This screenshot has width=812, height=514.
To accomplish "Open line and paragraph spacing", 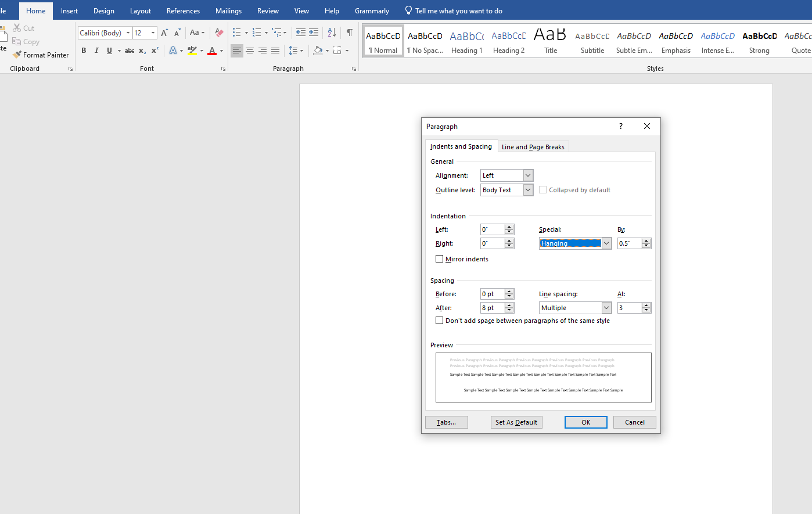I will tap(296, 51).
